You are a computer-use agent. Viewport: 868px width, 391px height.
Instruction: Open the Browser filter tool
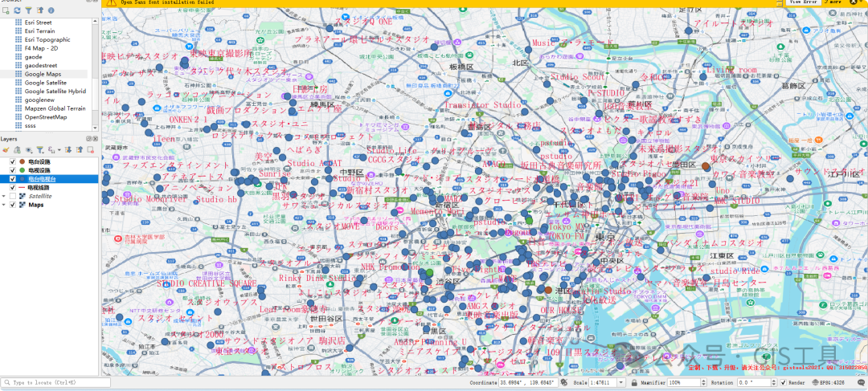coord(28,10)
